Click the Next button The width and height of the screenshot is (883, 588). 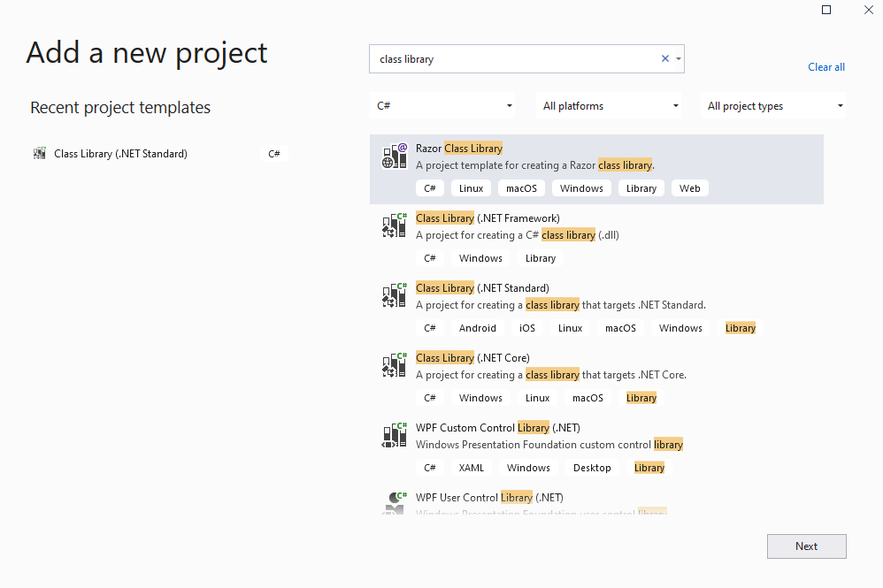pos(806,546)
